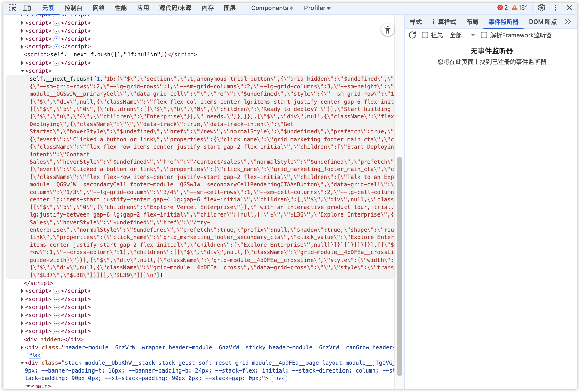Open the accessibility tree toggle button
This screenshot has height=392, width=580.
click(x=388, y=30)
